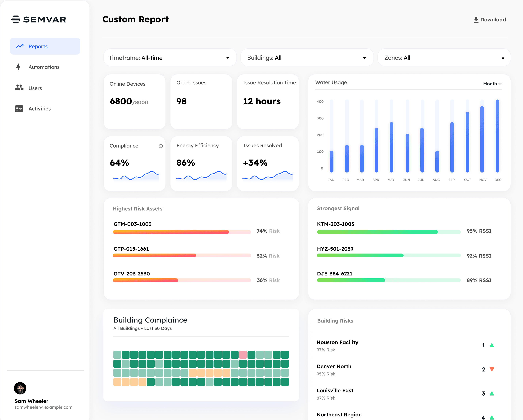Click the Download arrow icon
Image resolution: width=523 pixels, height=420 pixels.
pos(476,20)
